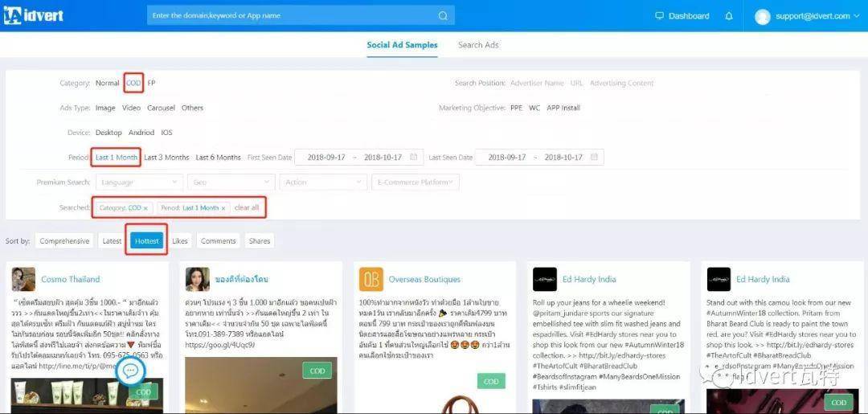
Task: Sort by Latest
Action: (112, 240)
